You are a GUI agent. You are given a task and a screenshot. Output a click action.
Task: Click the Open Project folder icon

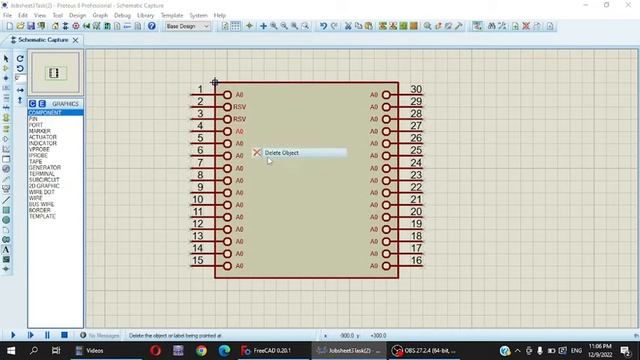tap(20, 26)
